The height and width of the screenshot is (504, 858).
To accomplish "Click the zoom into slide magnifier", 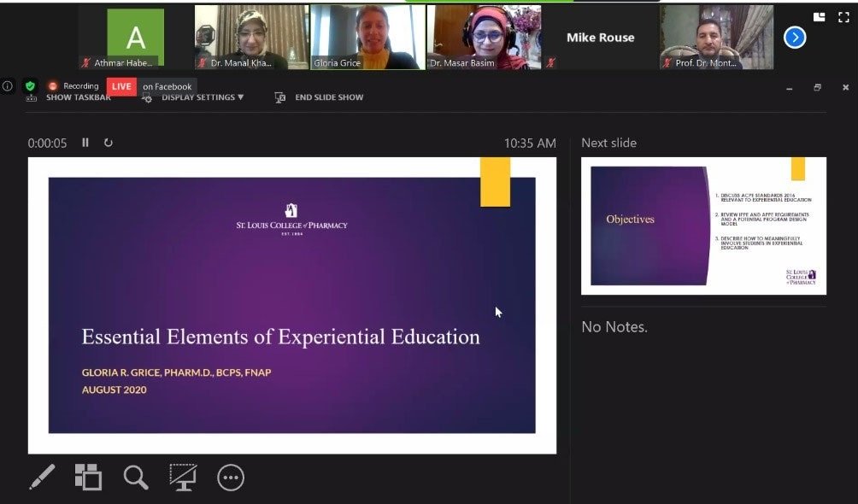I will tap(135, 477).
